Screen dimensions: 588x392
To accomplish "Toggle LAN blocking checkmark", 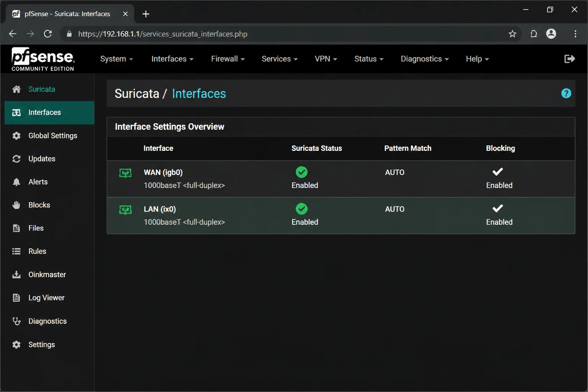I will (498, 208).
